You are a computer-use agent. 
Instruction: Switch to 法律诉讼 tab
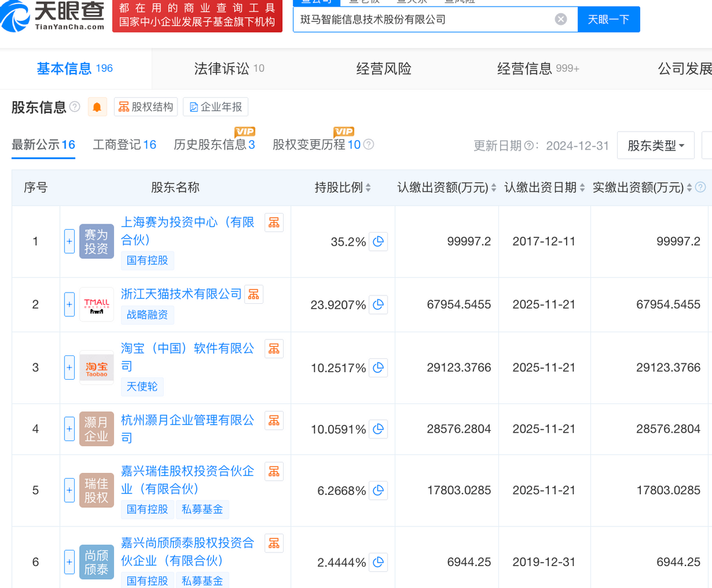click(x=228, y=68)
